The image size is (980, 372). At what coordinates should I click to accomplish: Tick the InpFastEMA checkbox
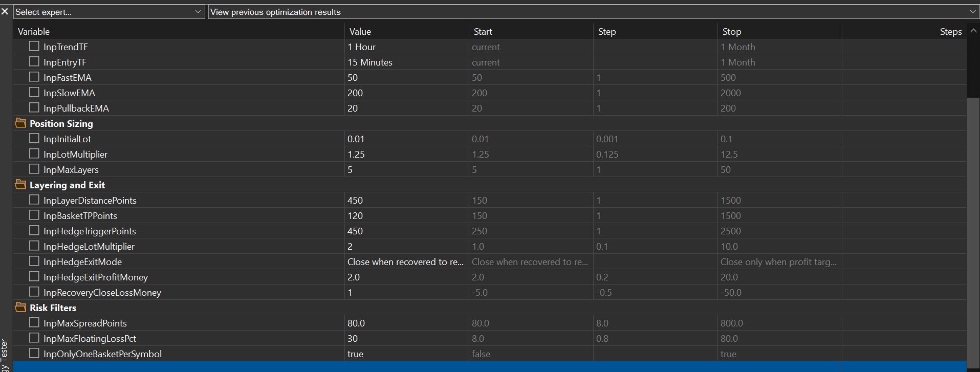pos(34,77)
